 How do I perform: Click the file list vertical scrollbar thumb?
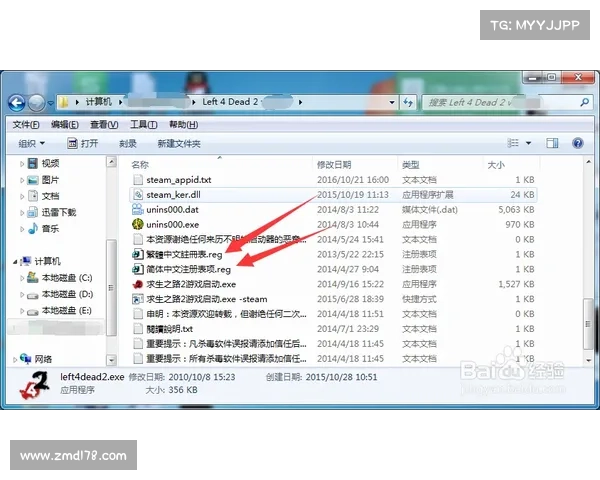click(x=588, y=324)
